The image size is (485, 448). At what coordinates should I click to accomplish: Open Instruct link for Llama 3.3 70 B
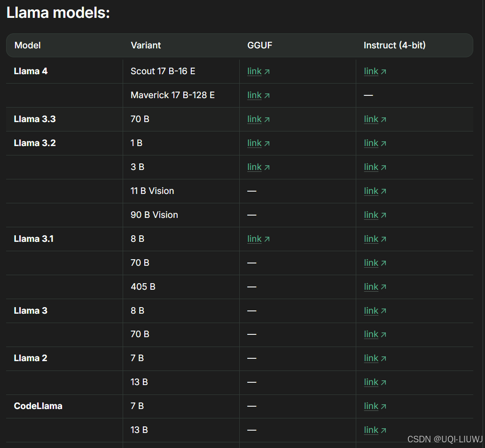pyautogui.click(x=375, y=119)
